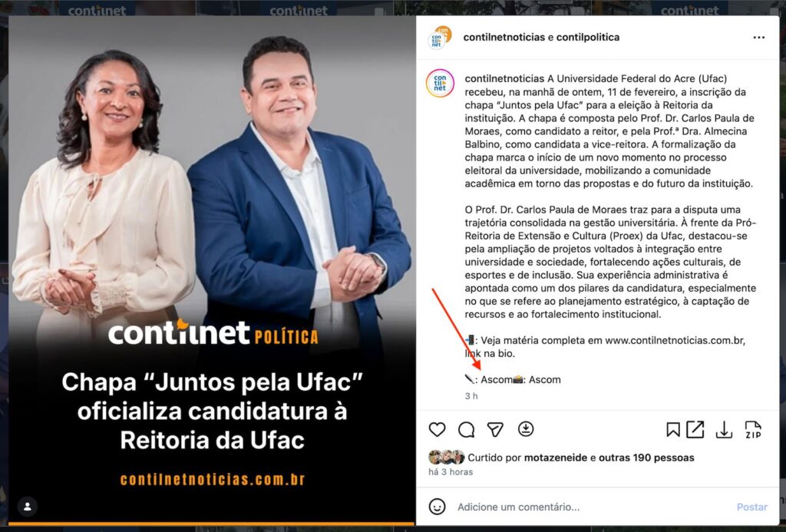
Task: Focus the Adicione um comentário field
Action: tap(592, 507)
